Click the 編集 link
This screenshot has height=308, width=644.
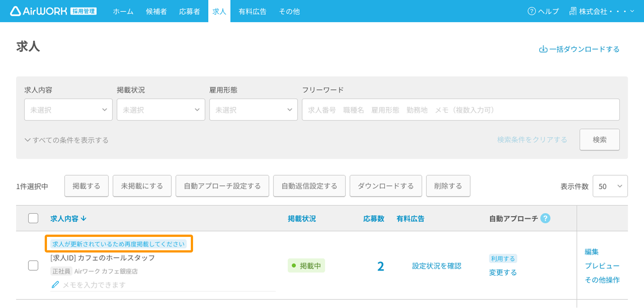591,252
